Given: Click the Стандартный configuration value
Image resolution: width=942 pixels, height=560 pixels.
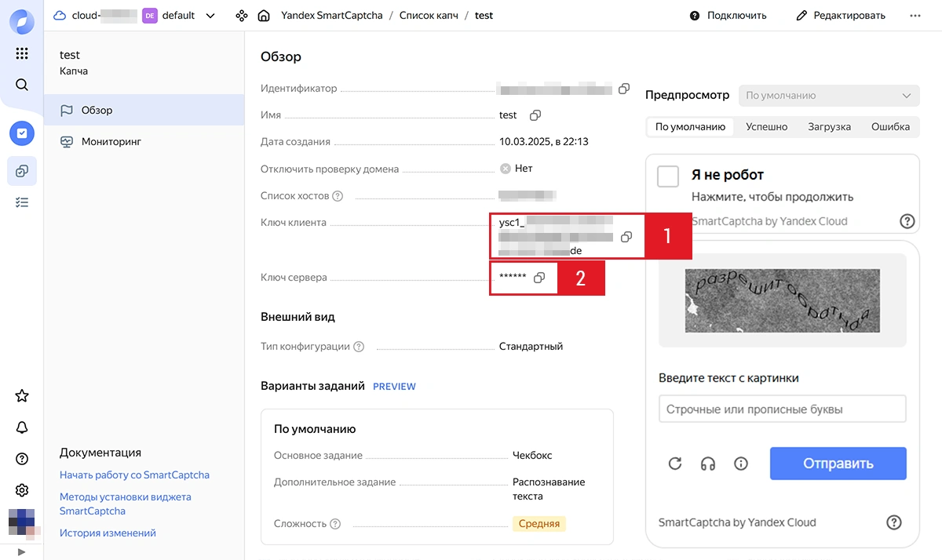Looking at the screenshot, I should [x=531, y=347].
